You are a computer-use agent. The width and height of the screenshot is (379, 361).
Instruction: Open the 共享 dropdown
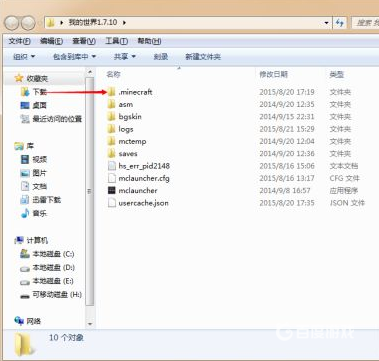coord(125,57)
